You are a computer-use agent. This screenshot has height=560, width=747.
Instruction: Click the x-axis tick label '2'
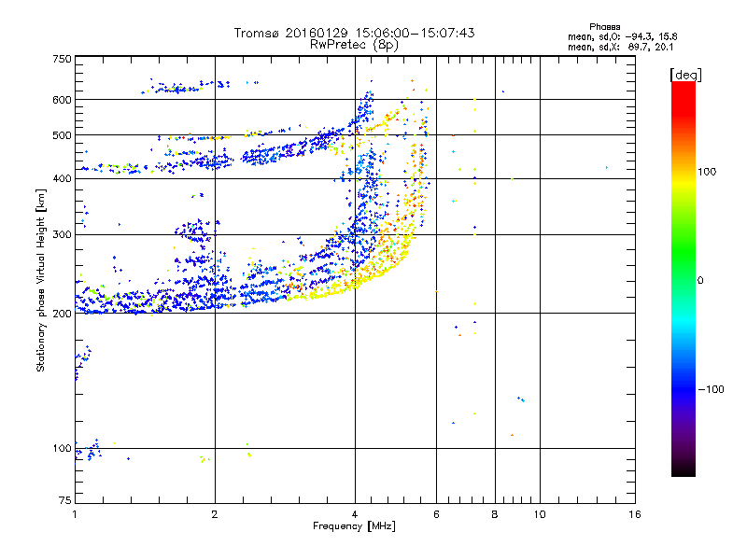tap(215, 514)
